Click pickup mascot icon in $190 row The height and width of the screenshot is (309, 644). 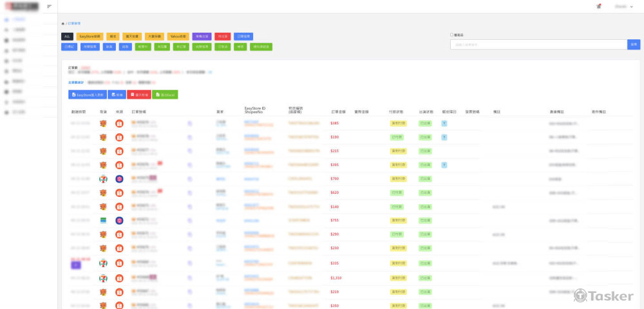coord(103,137)
